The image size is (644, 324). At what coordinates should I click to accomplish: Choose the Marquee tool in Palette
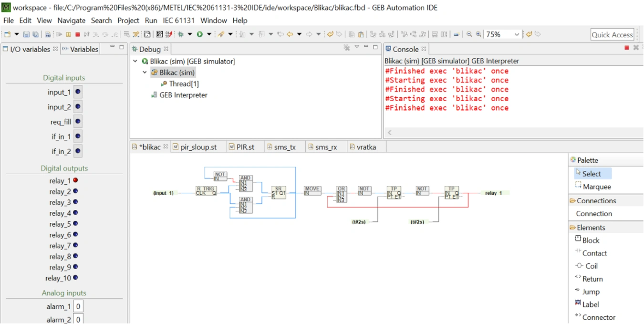pyautogui.click(x=596, y=187)
